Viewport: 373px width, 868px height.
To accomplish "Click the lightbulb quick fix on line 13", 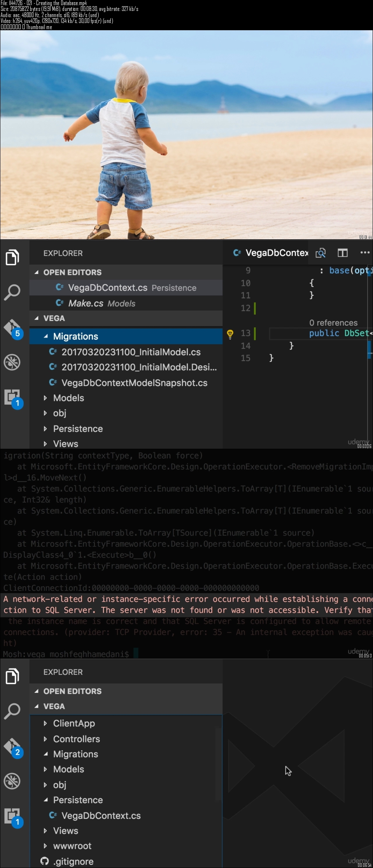I will 230,334.
